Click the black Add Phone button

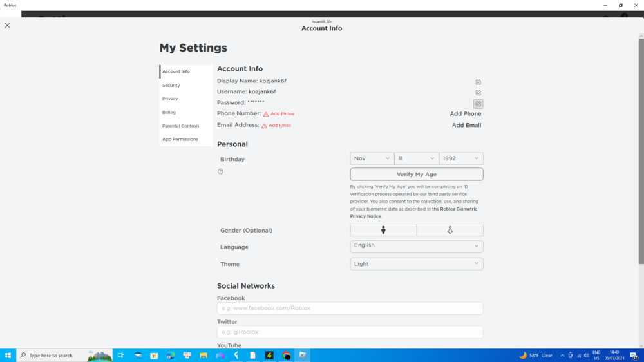coord(466,113)
